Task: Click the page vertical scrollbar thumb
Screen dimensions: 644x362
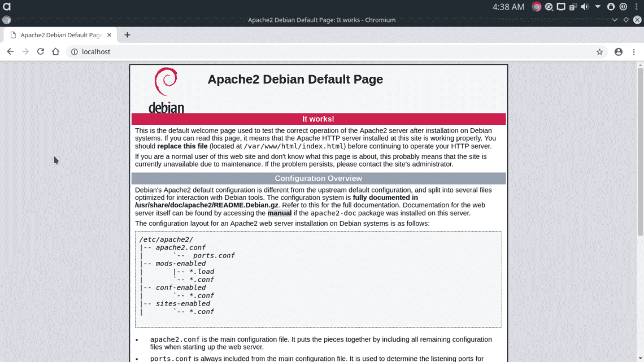Action: [640, 151]
